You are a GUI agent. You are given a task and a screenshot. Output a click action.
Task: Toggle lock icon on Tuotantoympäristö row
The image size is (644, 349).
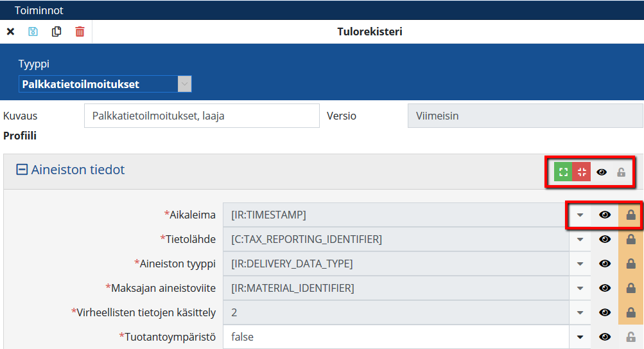[631, 337]
